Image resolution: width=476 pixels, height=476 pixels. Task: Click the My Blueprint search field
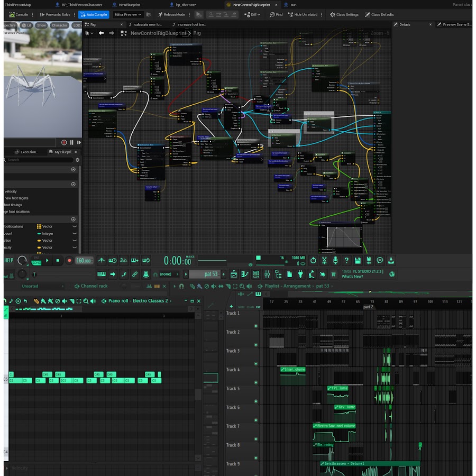(x=39, y=160)
